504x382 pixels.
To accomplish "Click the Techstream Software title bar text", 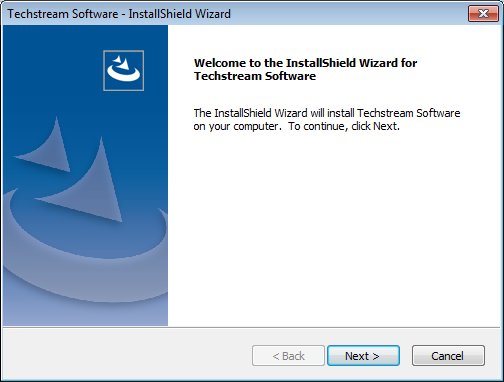I will coord(63,14).
